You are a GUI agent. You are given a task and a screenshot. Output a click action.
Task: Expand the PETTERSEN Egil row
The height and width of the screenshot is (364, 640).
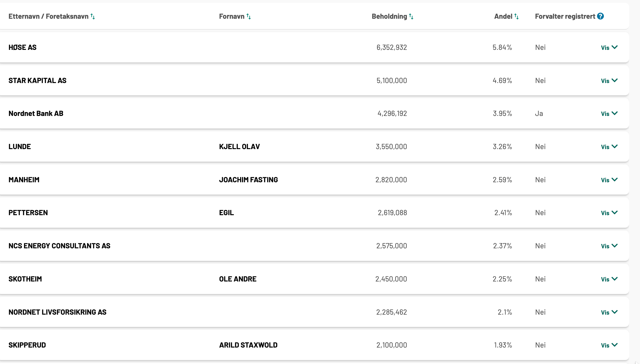pyautogui.click(x=609, y=213)
